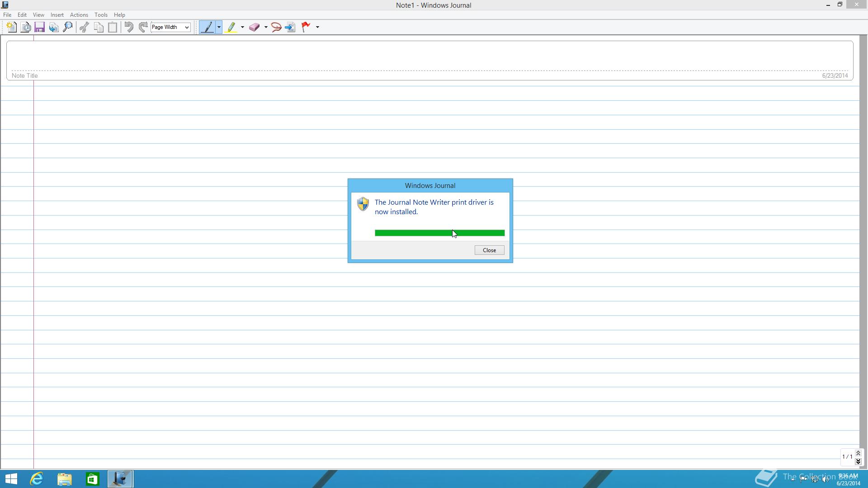Click the Undo arrow

click(x=129, y=27)
